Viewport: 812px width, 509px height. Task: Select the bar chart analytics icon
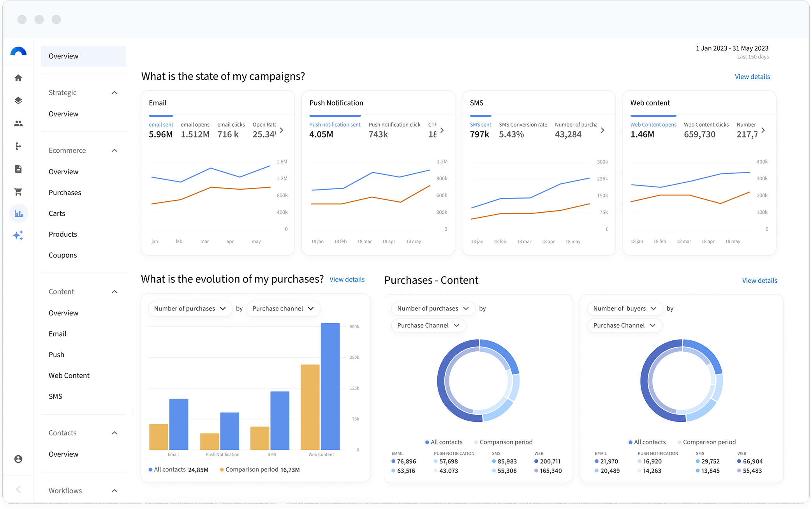tap(19, 213)
